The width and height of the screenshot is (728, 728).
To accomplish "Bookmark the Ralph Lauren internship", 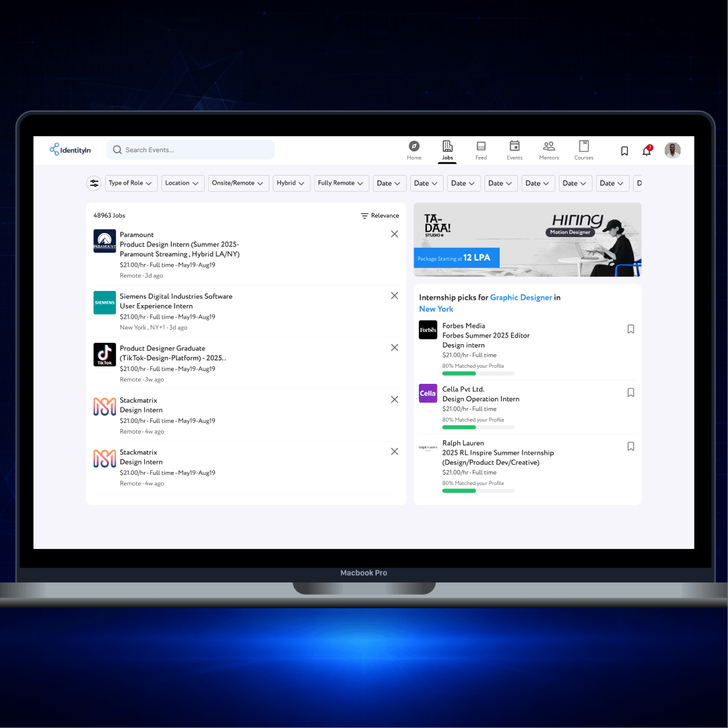I will click(x=631, y=446).
